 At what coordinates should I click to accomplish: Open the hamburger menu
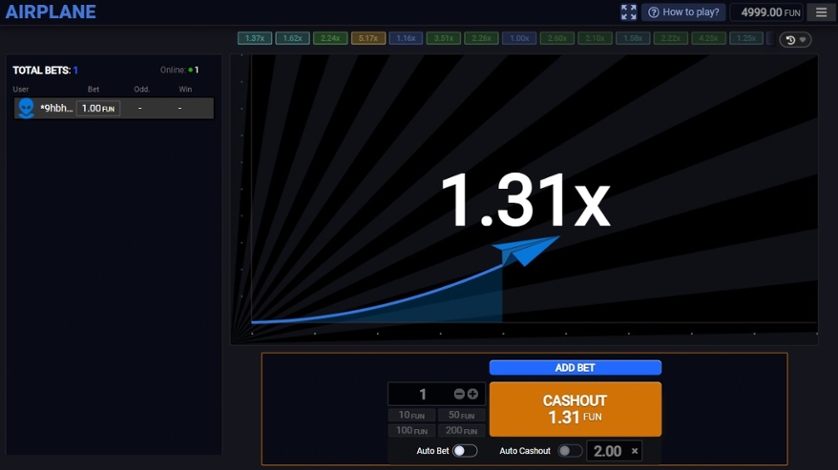(x=822, y=13)
